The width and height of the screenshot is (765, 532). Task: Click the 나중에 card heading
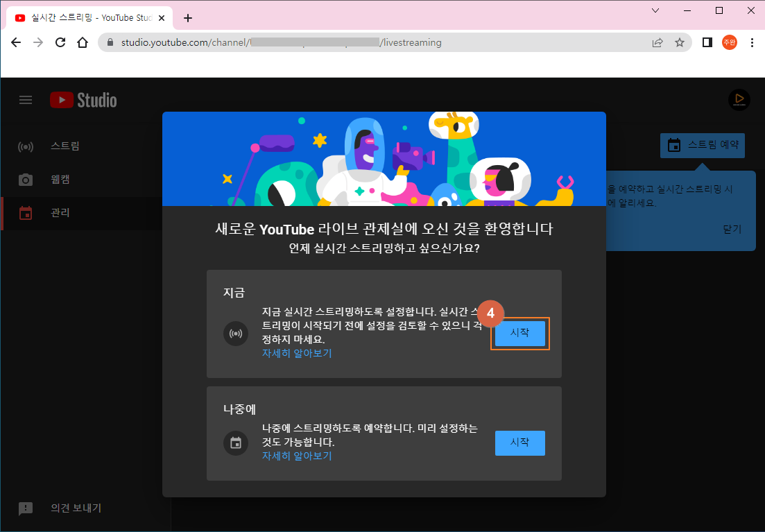(x=239, y=409)
